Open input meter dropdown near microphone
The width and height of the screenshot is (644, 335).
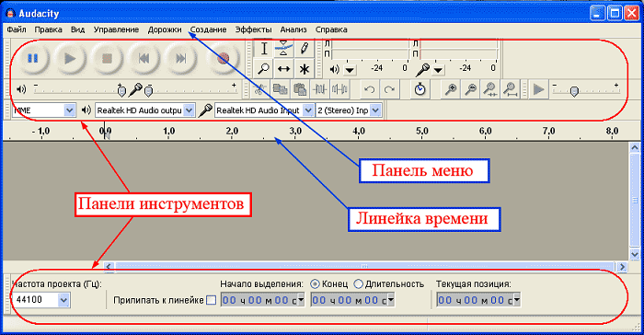(438, 70)
